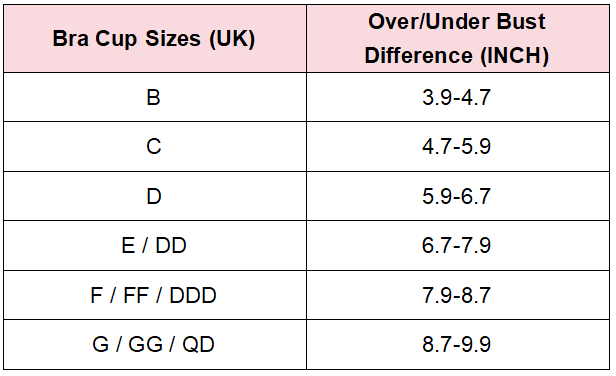
Task: Select the B cup size cell
Action: click(155, 97)
